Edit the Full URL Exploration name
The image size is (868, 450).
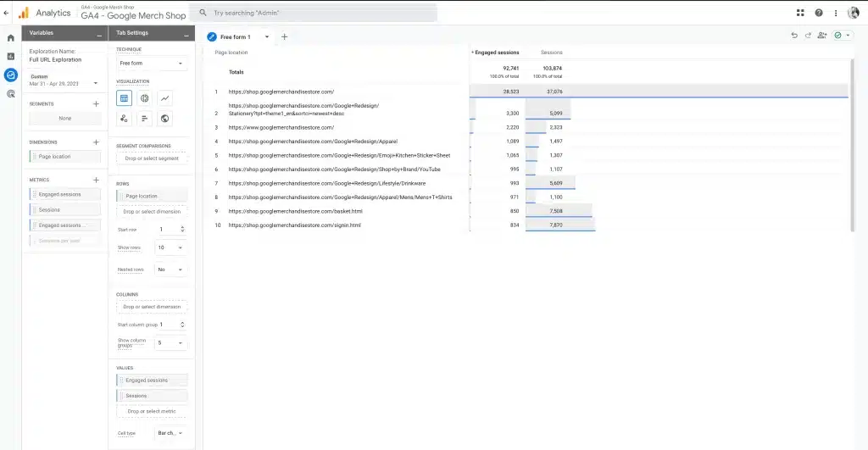pos(55,60)
